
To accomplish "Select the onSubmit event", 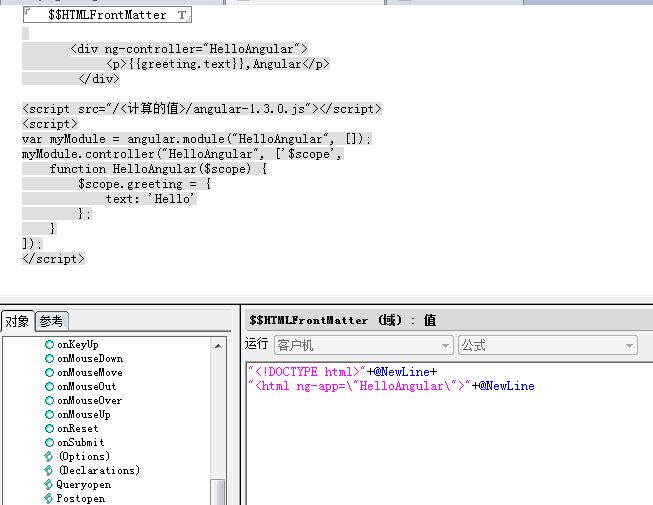I will [81, 443].
